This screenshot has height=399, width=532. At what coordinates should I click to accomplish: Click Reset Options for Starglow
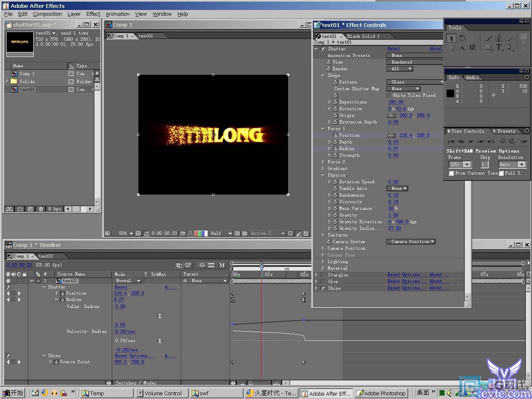point(406,275)
